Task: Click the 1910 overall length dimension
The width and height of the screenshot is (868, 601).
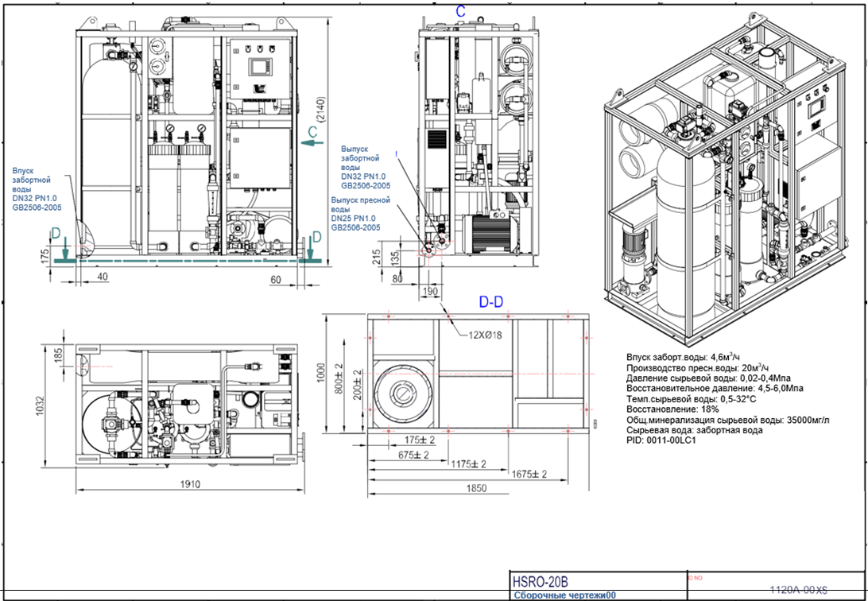Action: 189,483
